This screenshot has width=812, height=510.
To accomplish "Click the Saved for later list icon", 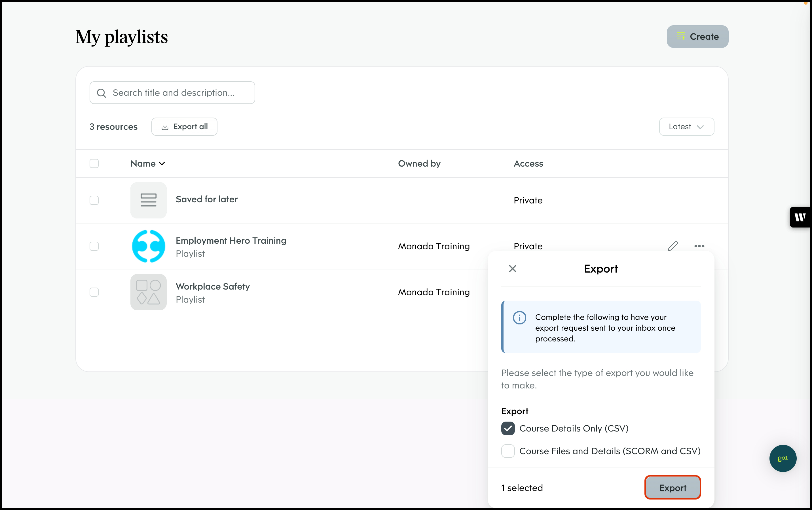I will 148,200.
